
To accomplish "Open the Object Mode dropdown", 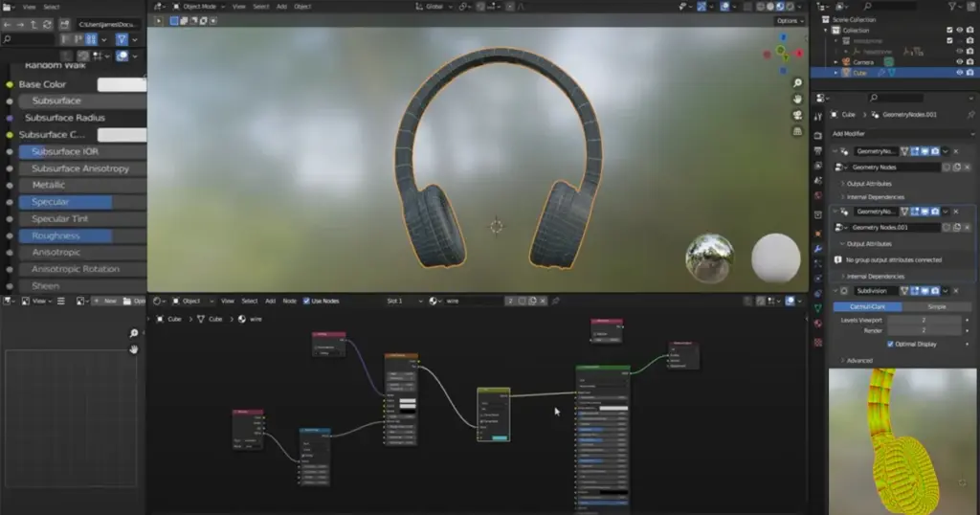I will [x=199, y=7].
